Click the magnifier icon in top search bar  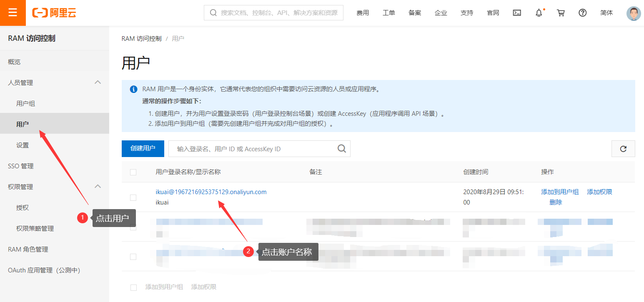(x=213, y=13)
